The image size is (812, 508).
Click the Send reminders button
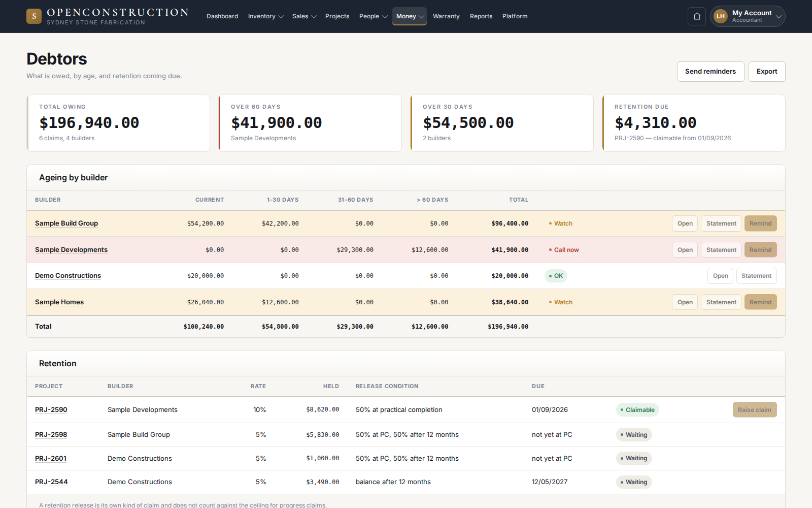pos(710,72)
